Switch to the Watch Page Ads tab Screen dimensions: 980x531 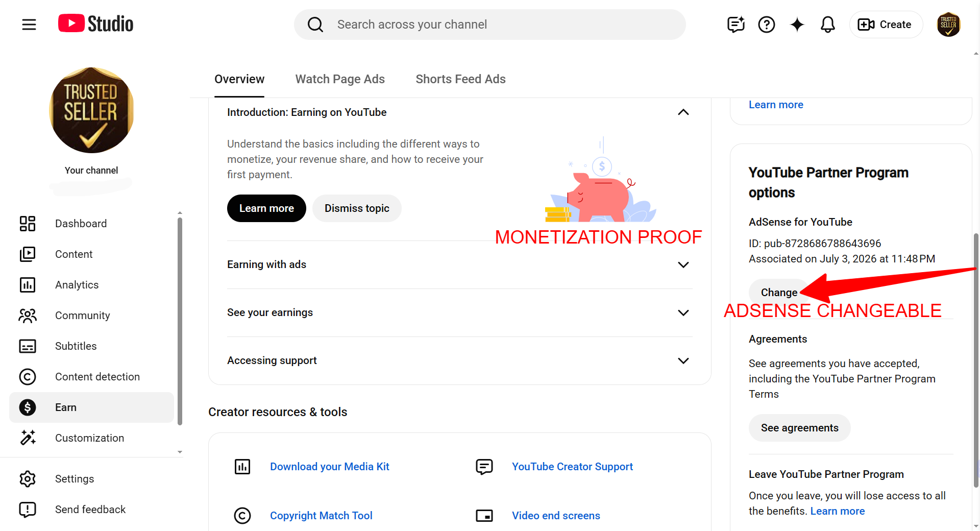(340, 79)
